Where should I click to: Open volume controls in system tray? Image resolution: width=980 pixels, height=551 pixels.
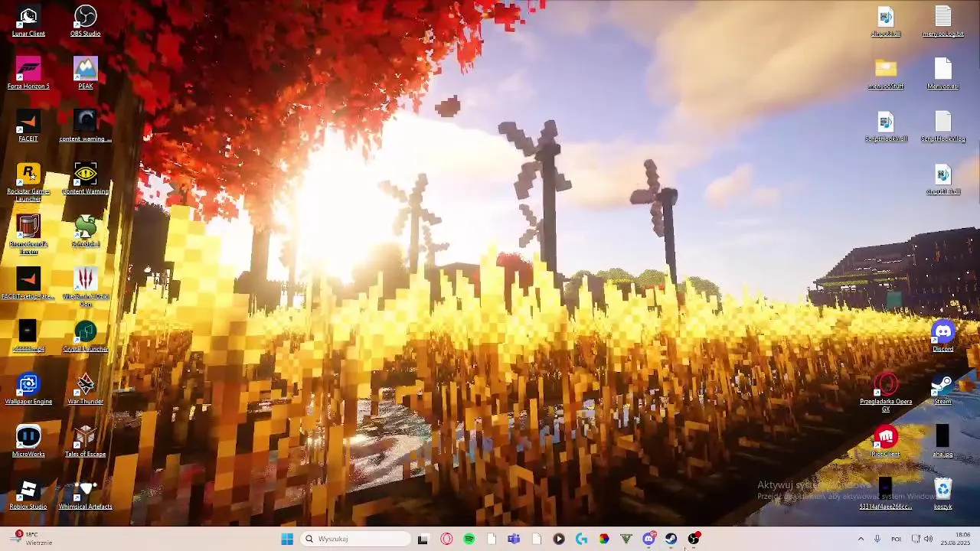(928, 539)
